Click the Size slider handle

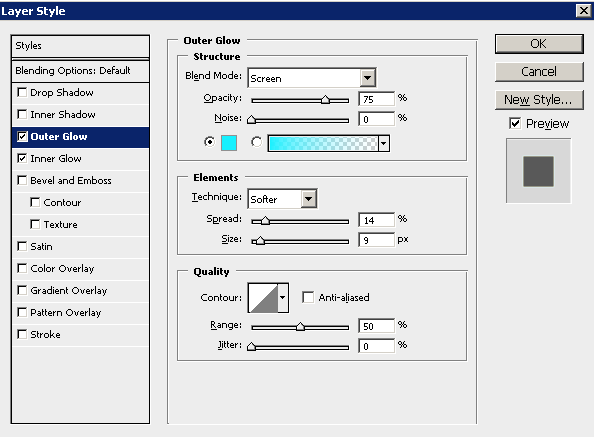tap(260, 241)
